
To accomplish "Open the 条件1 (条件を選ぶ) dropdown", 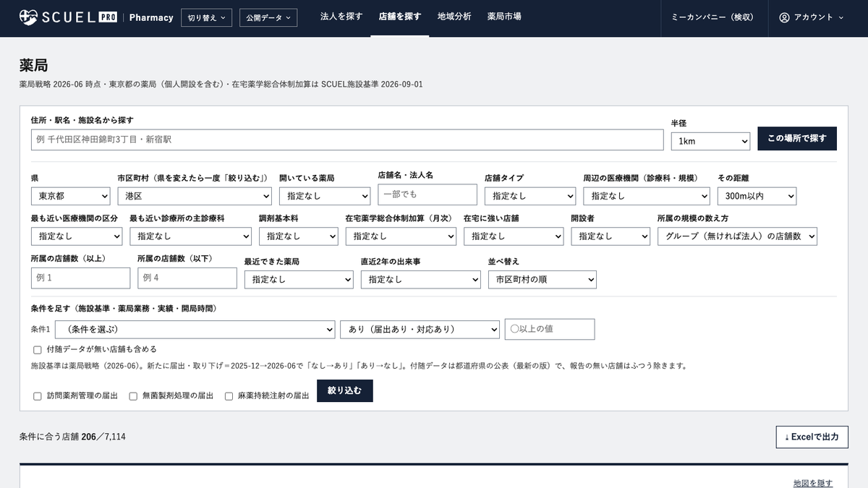I will coord(195,330).
